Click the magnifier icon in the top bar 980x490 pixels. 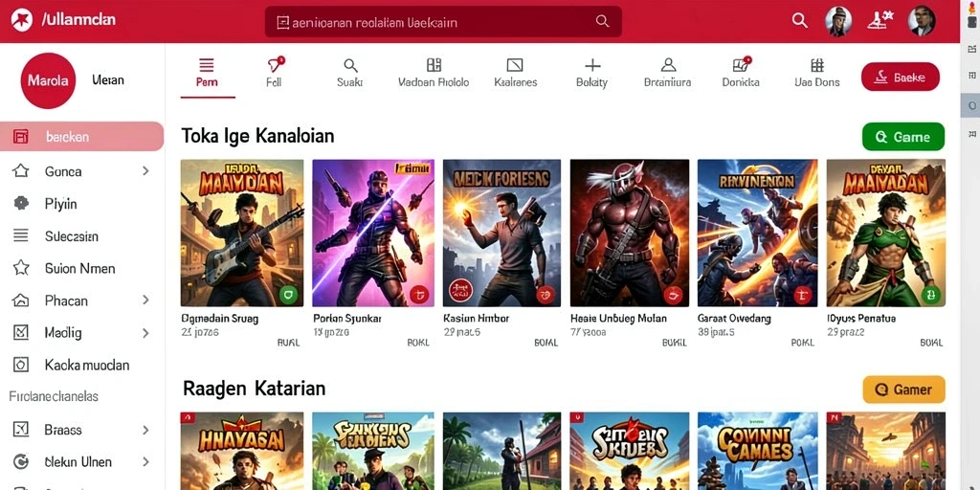click(799, 21)
